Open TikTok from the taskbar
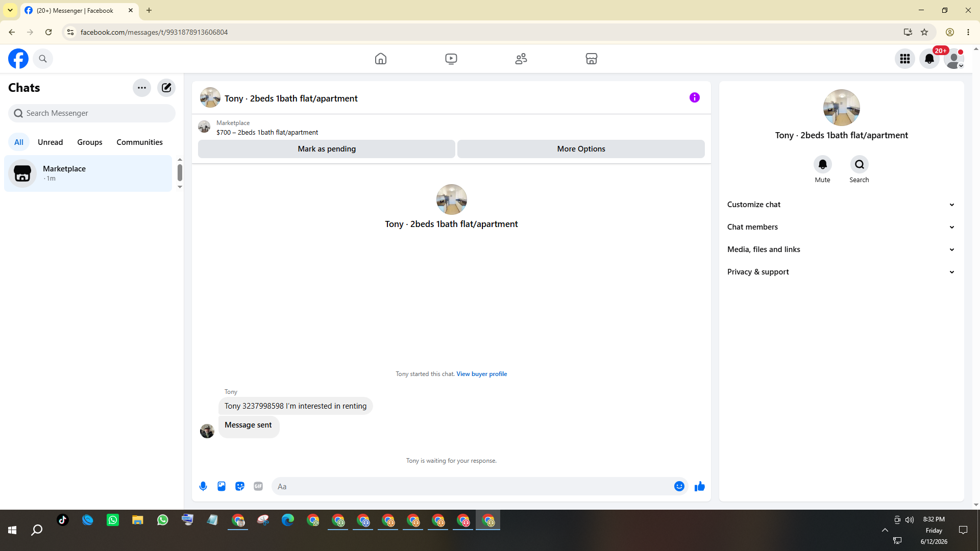 coord(63,520)
